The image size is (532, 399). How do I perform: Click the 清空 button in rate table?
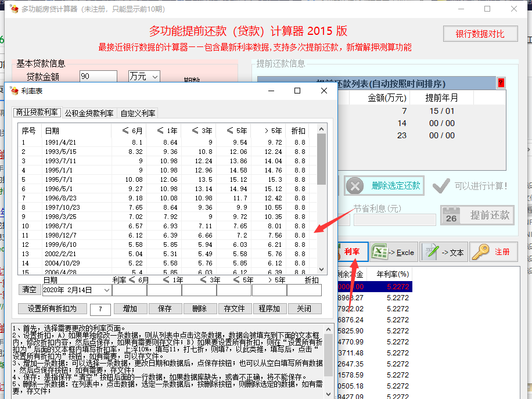tap(29, 289)
